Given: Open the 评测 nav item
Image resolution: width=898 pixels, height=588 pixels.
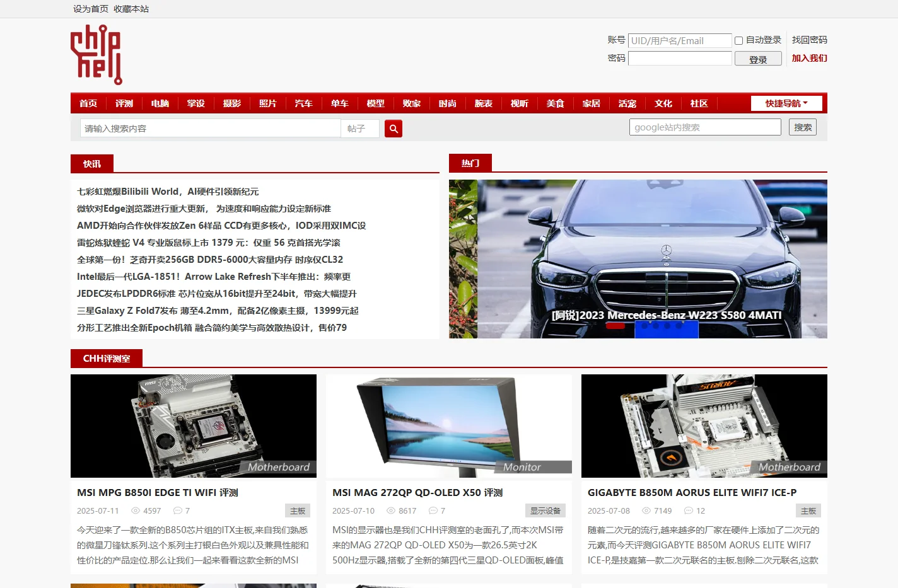Looking at the screenshot, I should pos(124,103).
